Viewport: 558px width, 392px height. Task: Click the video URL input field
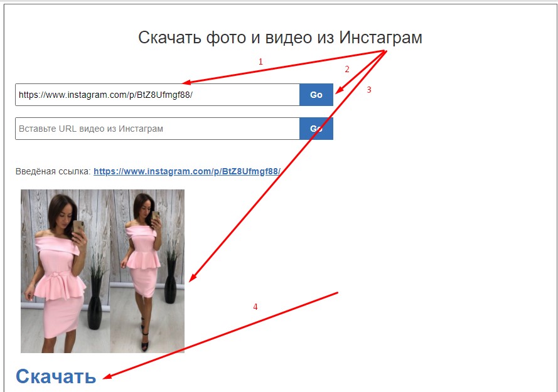158,129
